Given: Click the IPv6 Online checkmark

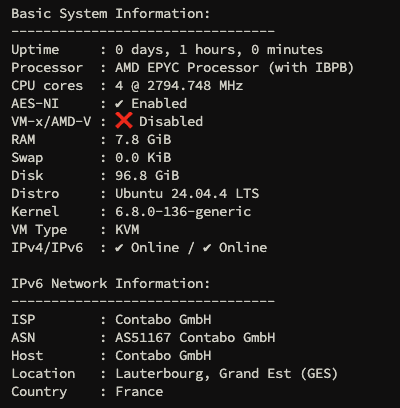Looking at the screenshot, I should [207, 248].
